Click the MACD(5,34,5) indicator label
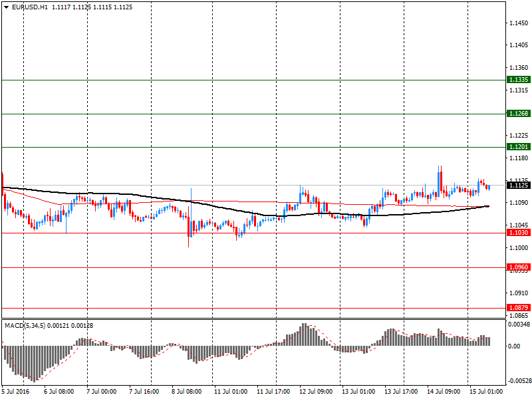The width and height of the screenshot is (532, 399). click(x=25, y=326)
